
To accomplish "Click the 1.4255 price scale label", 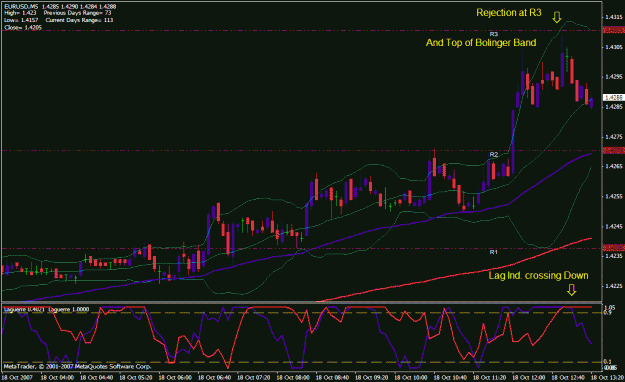I will [614, 197].
